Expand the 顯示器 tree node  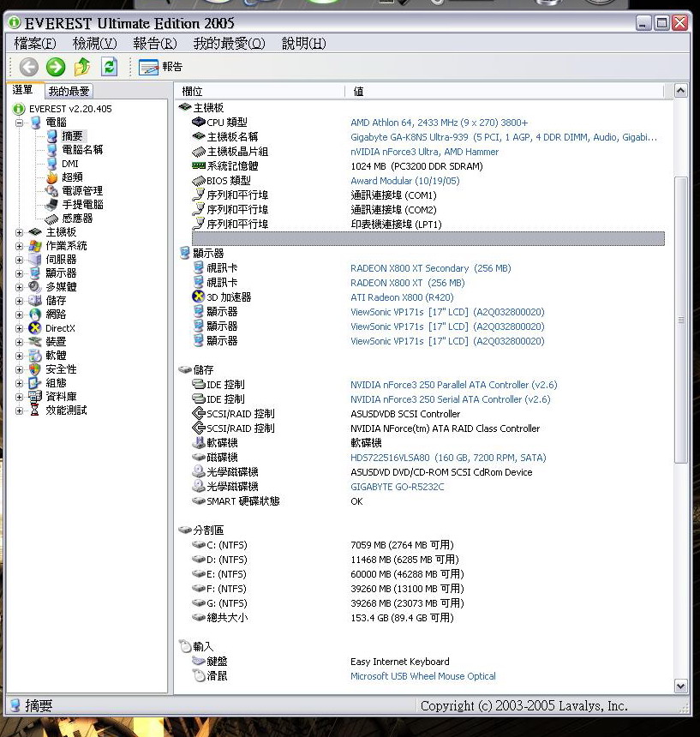(x=19, y=273)
